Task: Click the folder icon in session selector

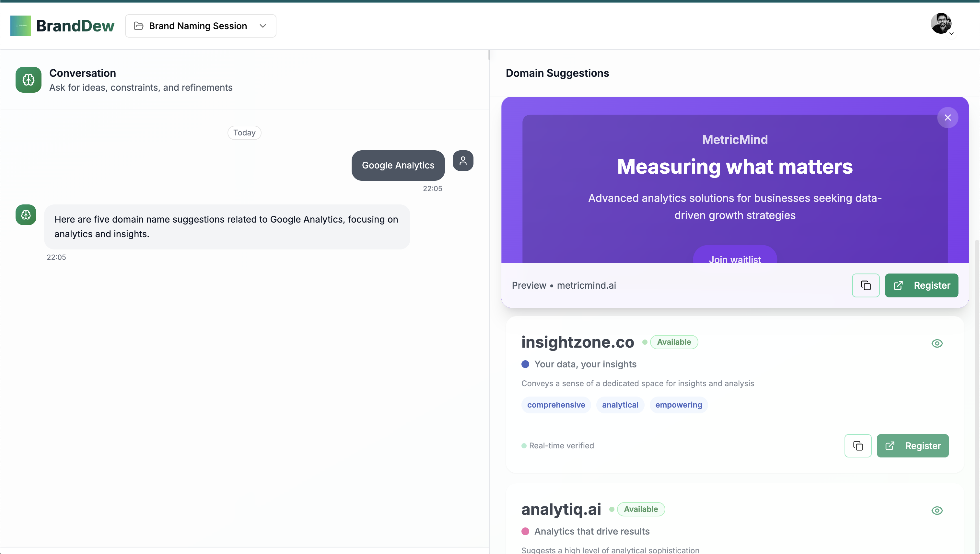Action: tap(138, 26)
